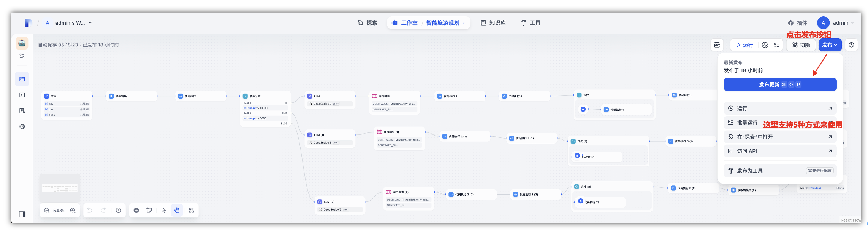Select the 代码执行 3 node

coord(524,96)
